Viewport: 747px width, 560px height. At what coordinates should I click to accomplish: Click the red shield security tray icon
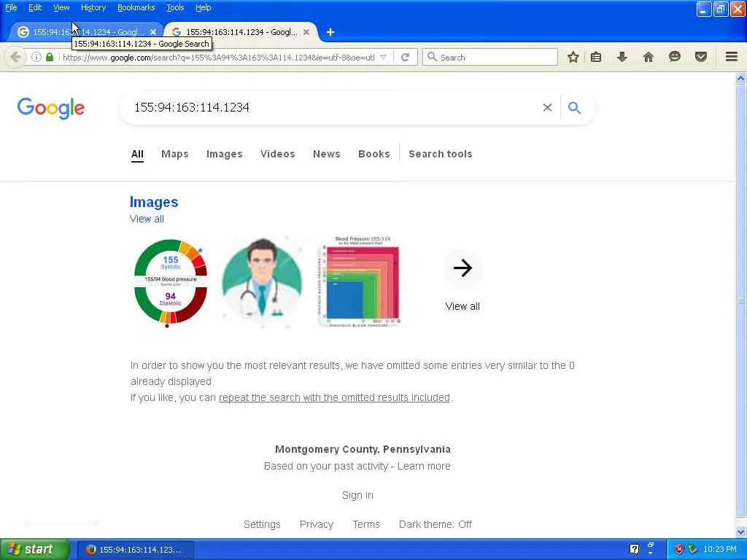[x=679, y=549]
